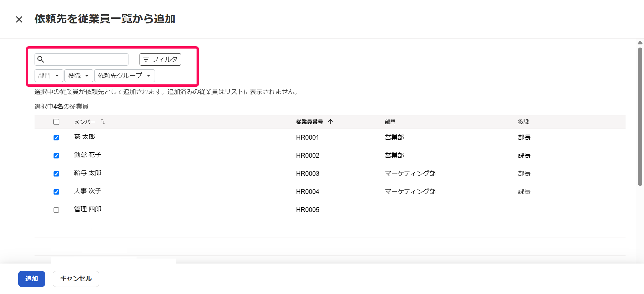644x294 pixels.
Task: Expand the 役職 dropdown
Action: [x=78, y=76]
